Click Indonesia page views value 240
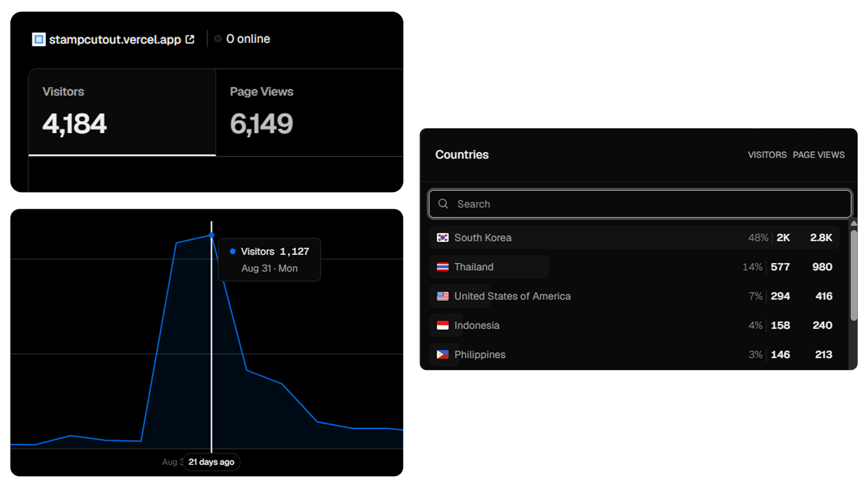This screenshot has height=488, width=868. pos(822,325)
